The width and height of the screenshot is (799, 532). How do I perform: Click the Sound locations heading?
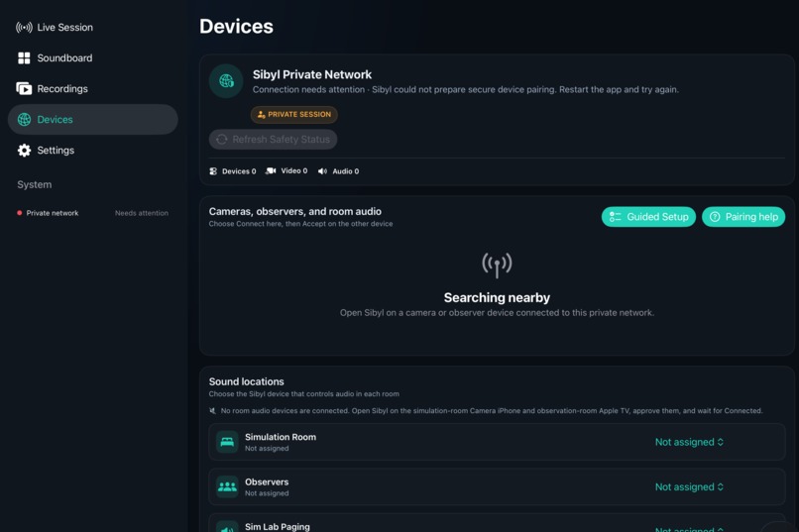[x=246, y=381]
